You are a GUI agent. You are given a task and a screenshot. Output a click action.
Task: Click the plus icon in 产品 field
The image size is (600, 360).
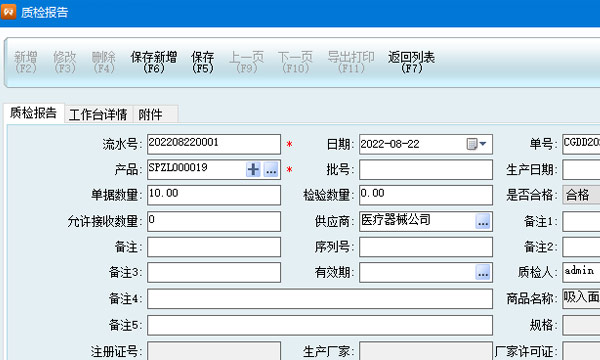click(x=253, y=169)
